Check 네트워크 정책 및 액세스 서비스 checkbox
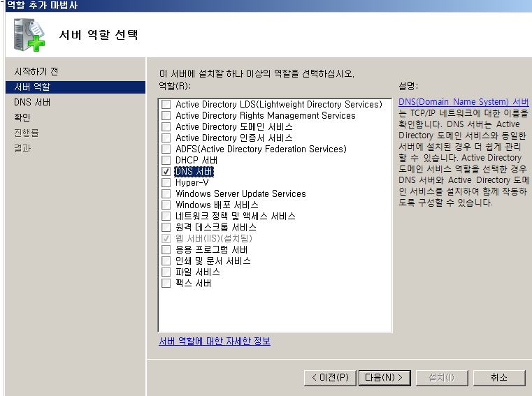532x396 pixels. tap(166, 216)
